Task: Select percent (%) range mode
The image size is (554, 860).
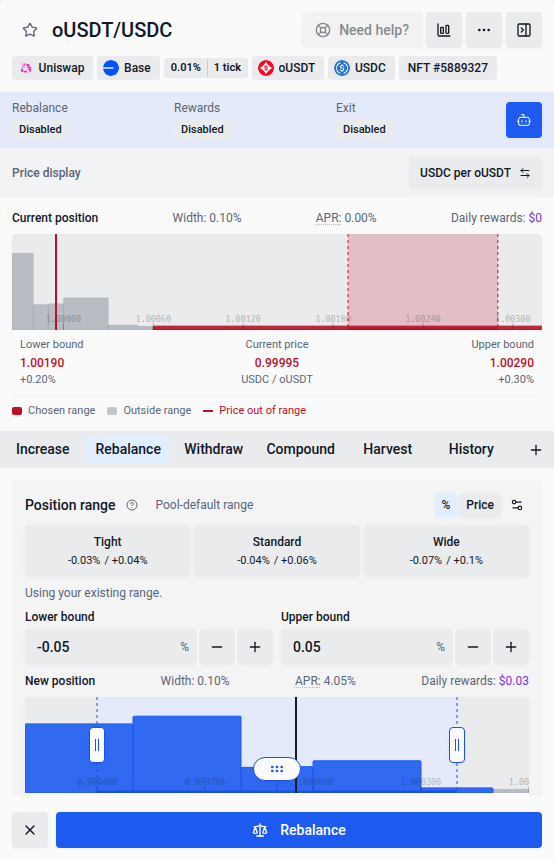Action: point(446,505)
